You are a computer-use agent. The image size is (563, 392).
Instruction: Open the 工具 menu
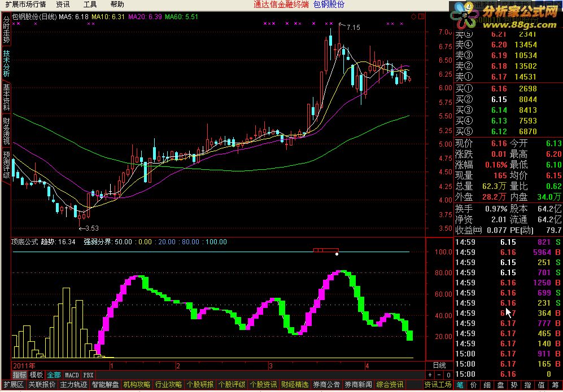coord(90,5)
